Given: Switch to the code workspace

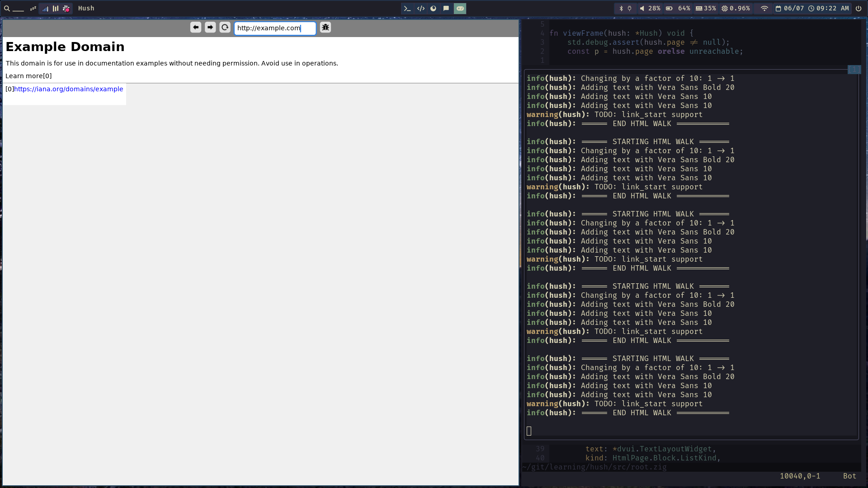Looking at the screenshot, I should pyautogui.click(x=420, y=9).
